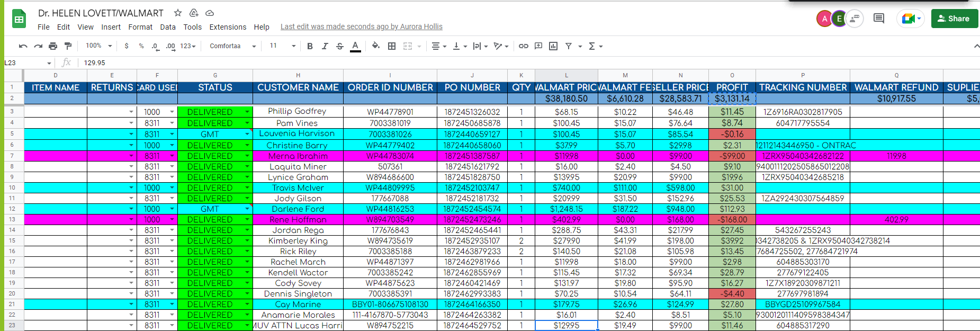Open the Insert menu

[x=111, y=27]
